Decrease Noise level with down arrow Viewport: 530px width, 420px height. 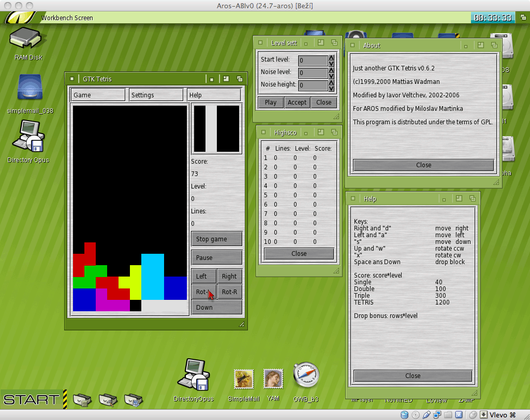point(332,76)
